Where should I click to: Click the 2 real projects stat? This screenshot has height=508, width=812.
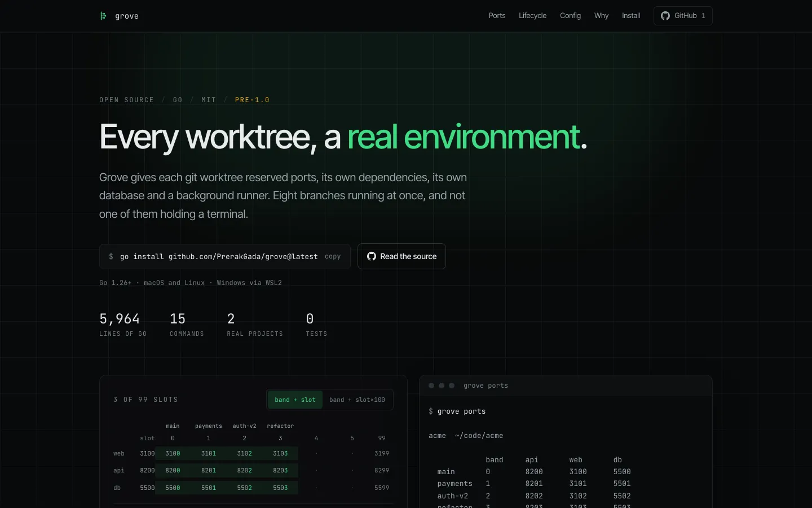pyautogui.click(x=255, y=325)
